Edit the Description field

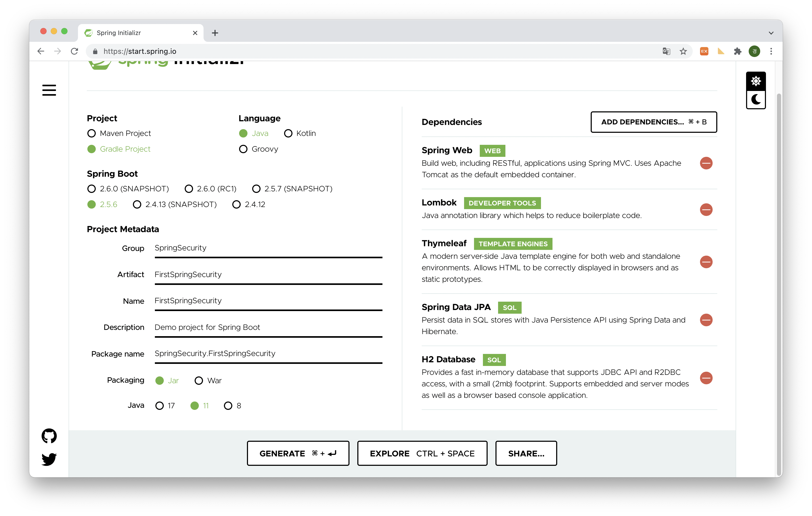tap(268, 328)
